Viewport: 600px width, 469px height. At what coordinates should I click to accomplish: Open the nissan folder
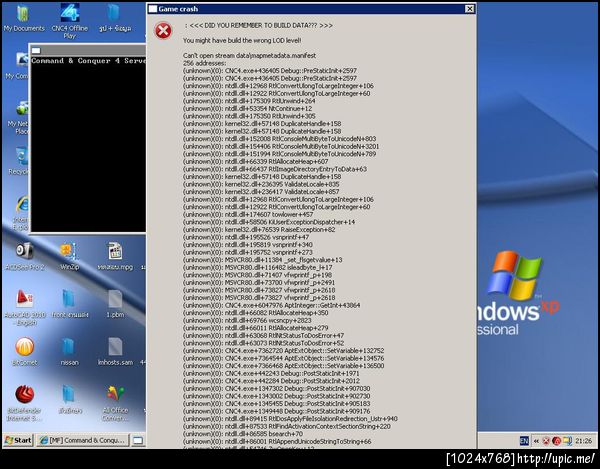(69, 352)
